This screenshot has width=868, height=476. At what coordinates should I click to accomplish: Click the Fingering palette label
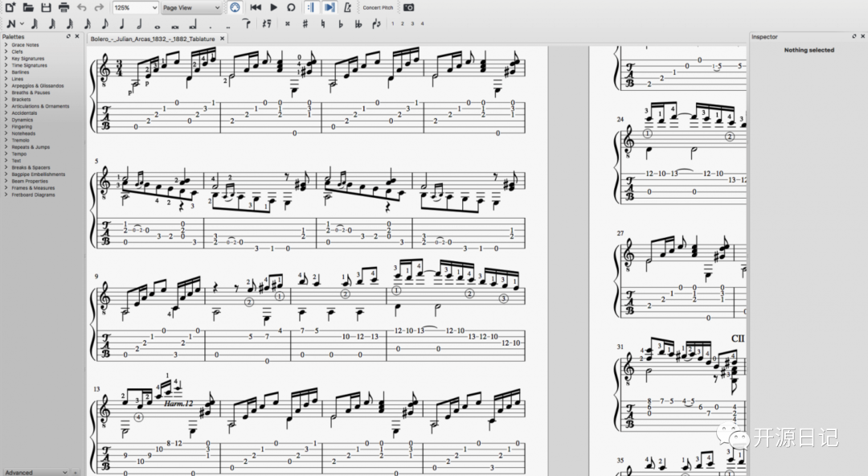[23, 126]
